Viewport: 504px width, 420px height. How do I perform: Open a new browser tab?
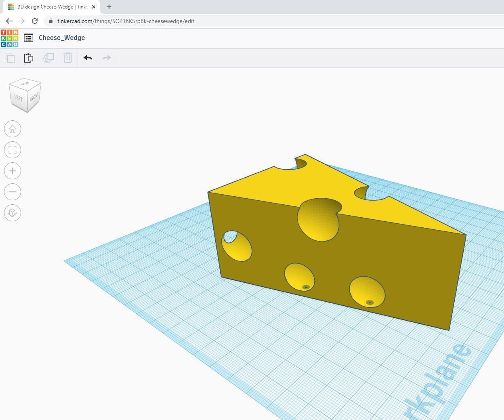coord(109,7)
